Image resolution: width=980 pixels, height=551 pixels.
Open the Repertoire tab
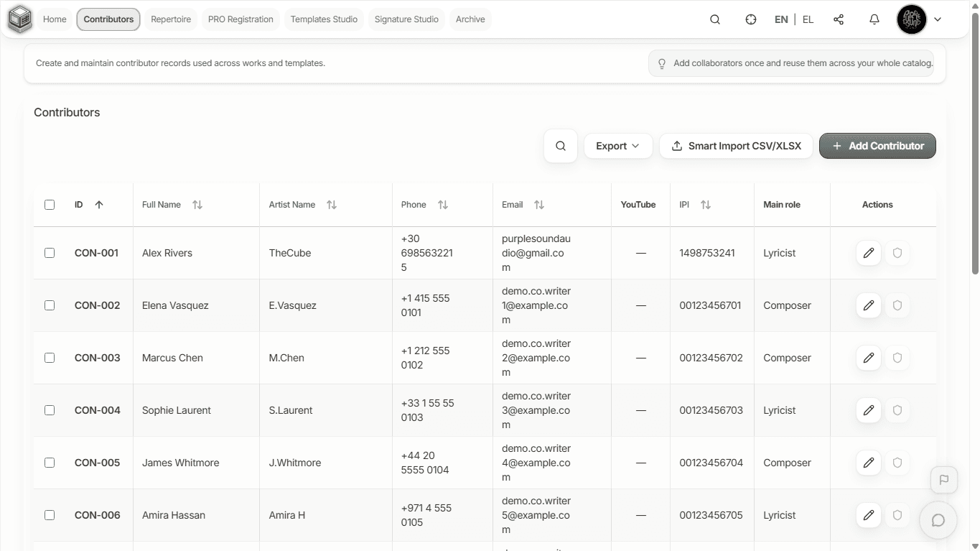171,19
